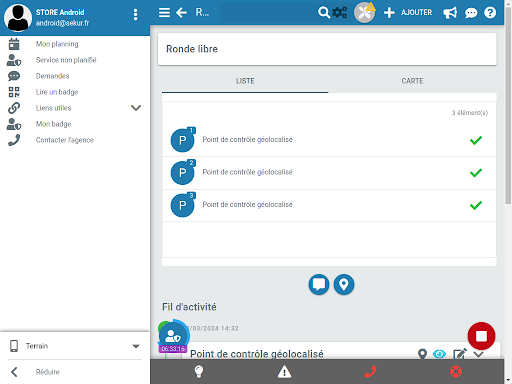Switch to the LISTE tab
The image size is (512, 384).
click(x=245, y=81)
